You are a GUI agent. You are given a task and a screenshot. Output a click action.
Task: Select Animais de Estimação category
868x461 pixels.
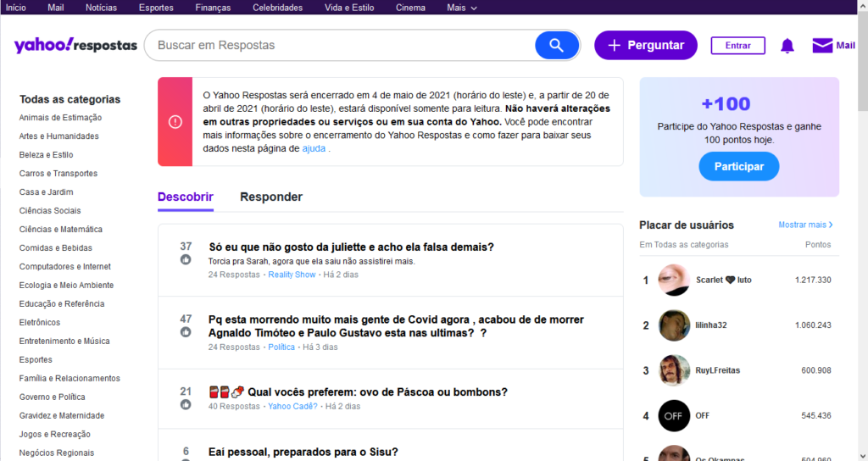point(60,117)
